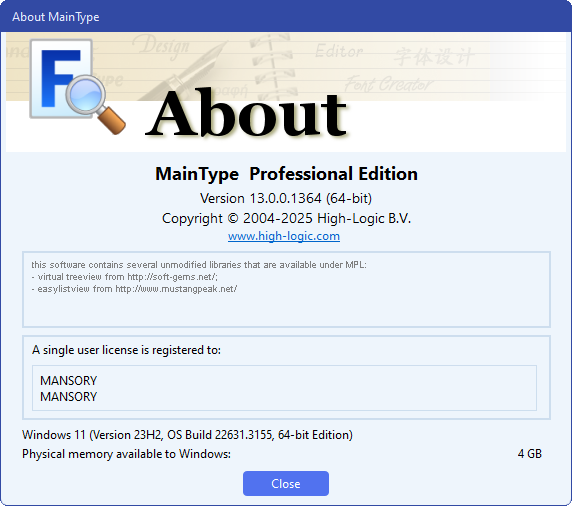Click the large About banner heading
This screenshot has width=572, height=506.
246,114
